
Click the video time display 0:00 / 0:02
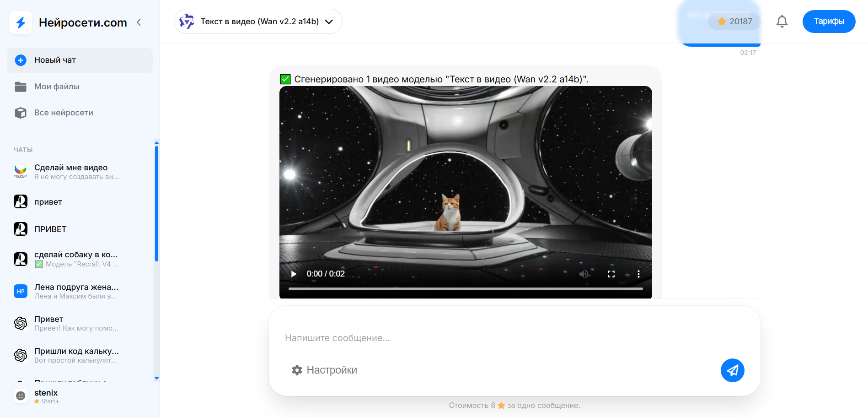coord(326,274)
